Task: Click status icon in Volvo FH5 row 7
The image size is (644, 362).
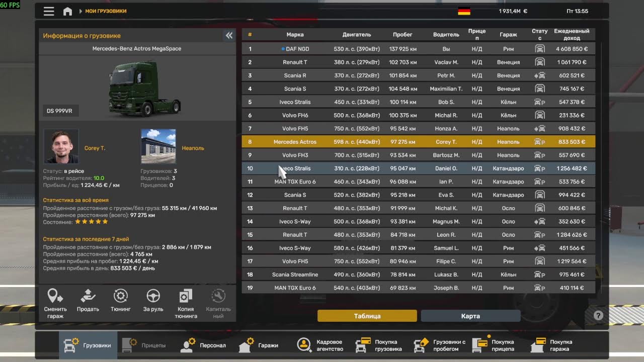Action: click(539, 129)
